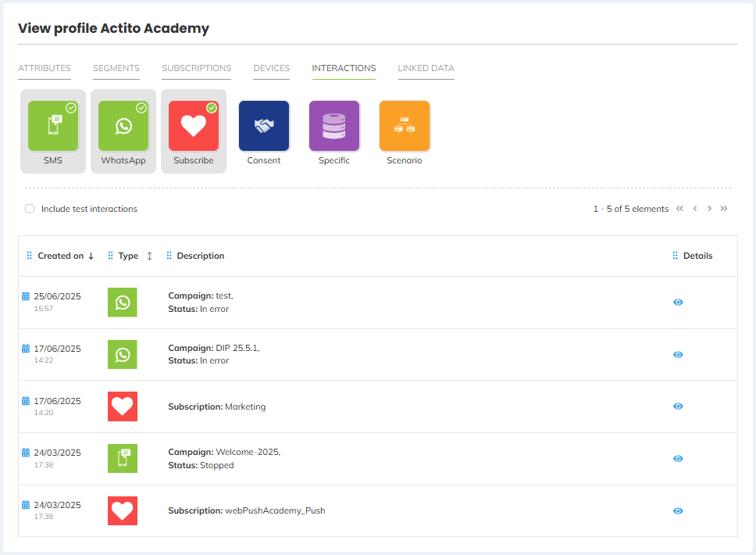Click calendar icon in Welcome-2025 row
756x555 pixels.
point(26,452)
